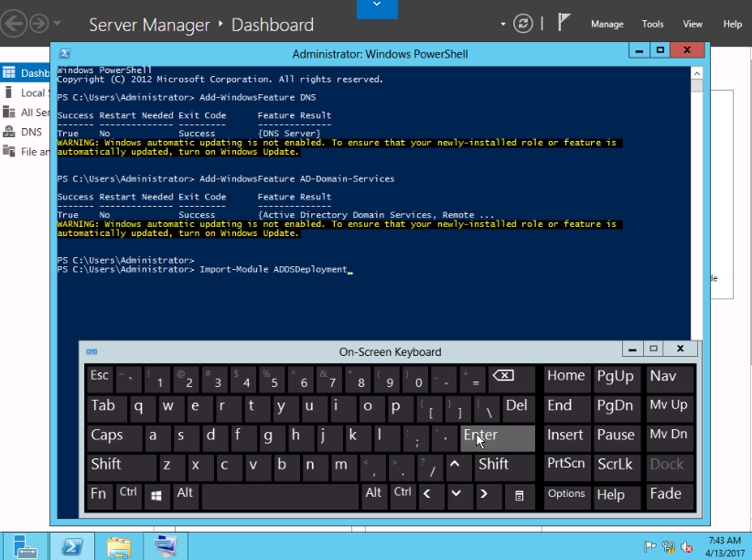Viewport: 752px width, 560px height.
Task: Toggle ScrLk key on On-Screen Keyboard
Action: tap(617, 467)
